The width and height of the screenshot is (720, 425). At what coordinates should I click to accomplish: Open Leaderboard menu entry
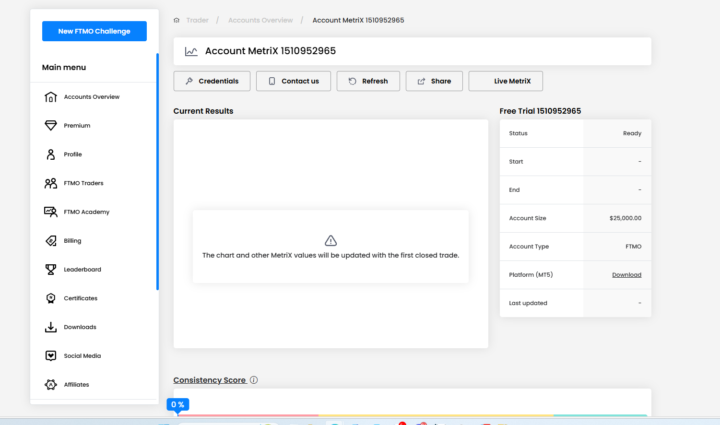point(82,269)
